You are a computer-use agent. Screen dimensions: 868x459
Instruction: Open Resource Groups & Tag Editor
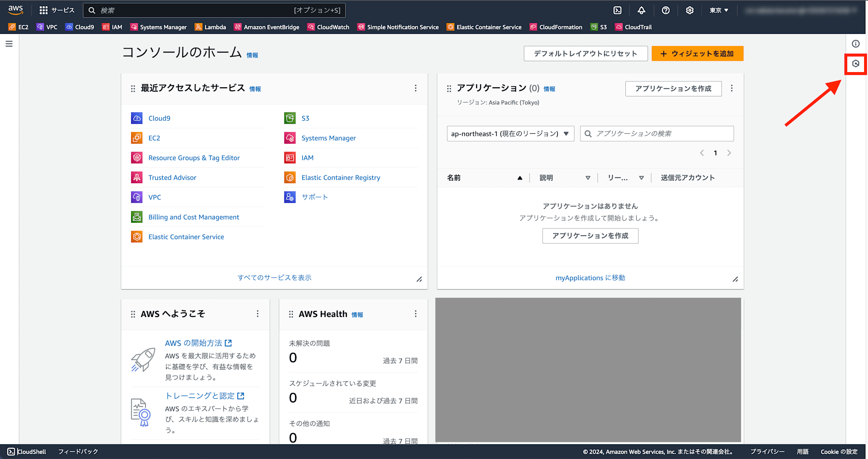tap(194, 158)
